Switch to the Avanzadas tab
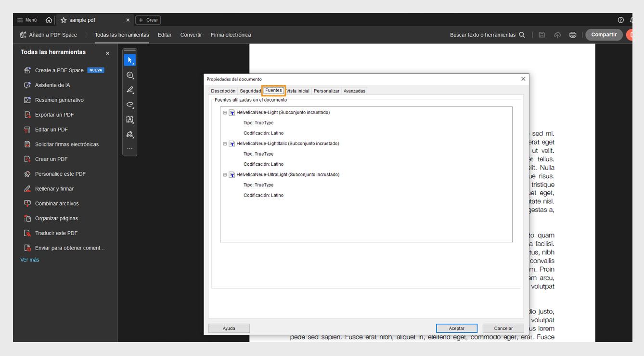 tap(354, 91)
